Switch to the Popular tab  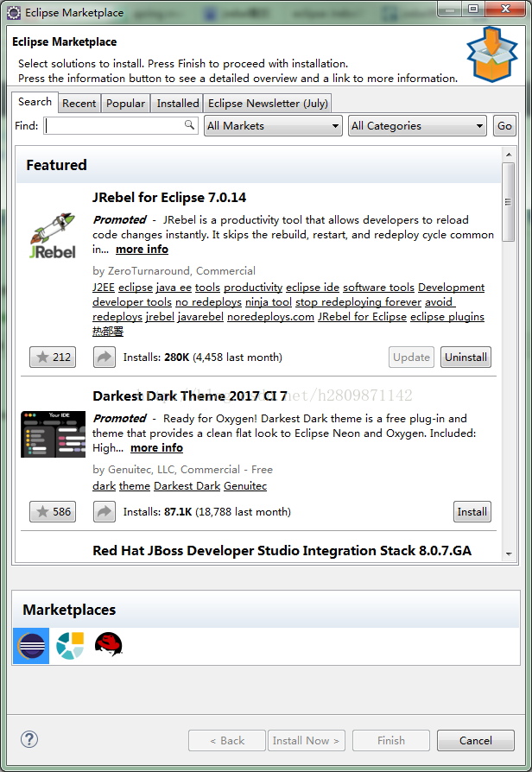coord(125,104)
